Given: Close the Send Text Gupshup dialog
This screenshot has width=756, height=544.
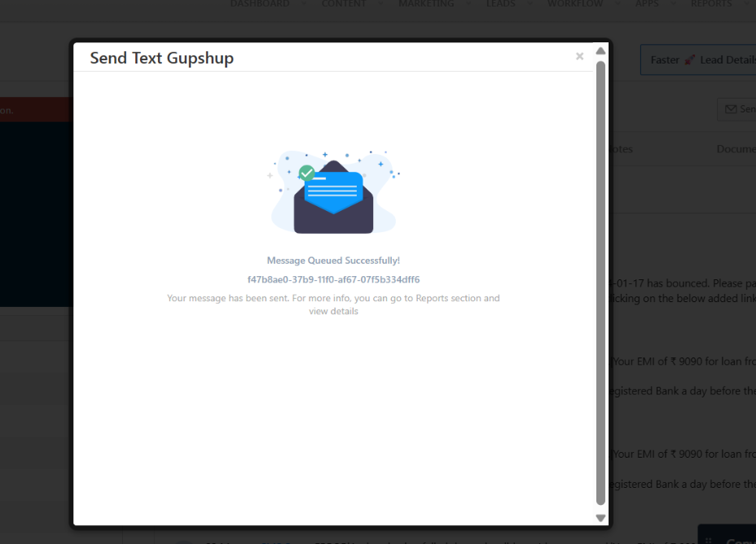Looking at the screenshot, I should pos(579,56).
